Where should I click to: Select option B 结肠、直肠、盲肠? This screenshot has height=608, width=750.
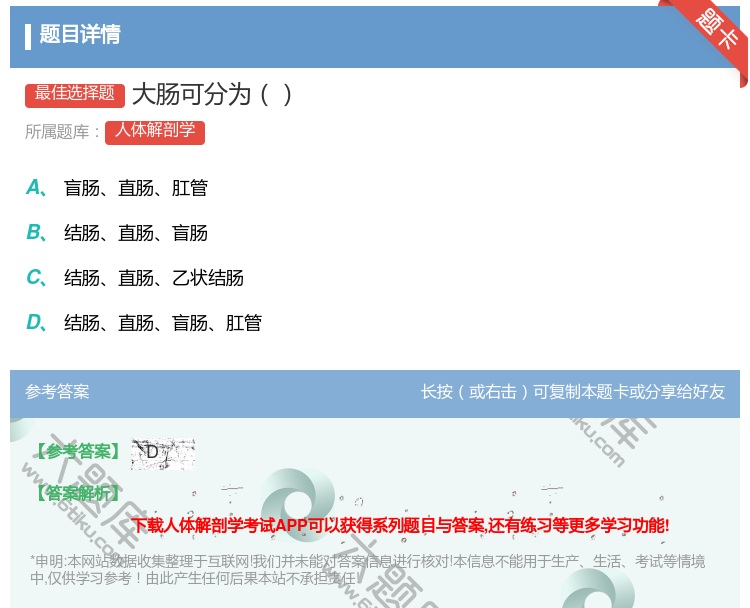point(117,233)
